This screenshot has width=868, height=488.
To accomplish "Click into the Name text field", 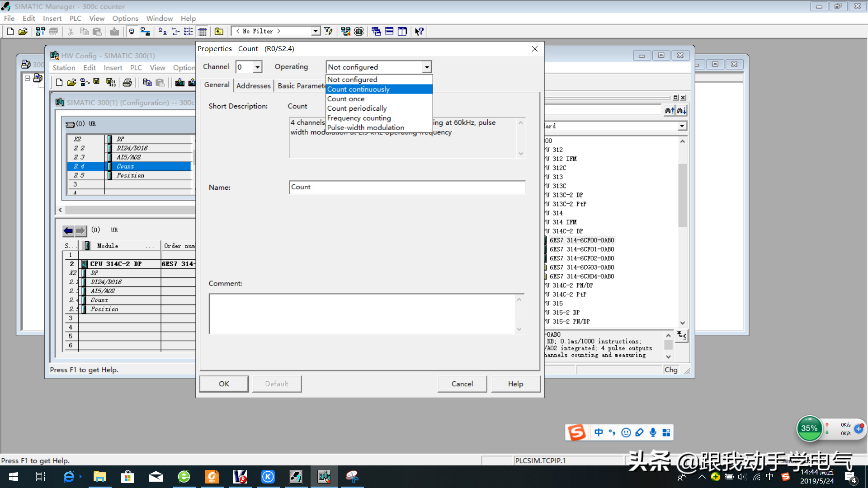I will coord(407,187).
